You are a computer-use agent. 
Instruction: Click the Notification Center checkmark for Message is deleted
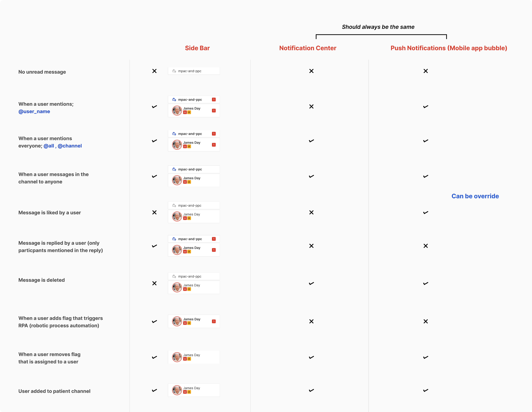(x=311, y=284)
